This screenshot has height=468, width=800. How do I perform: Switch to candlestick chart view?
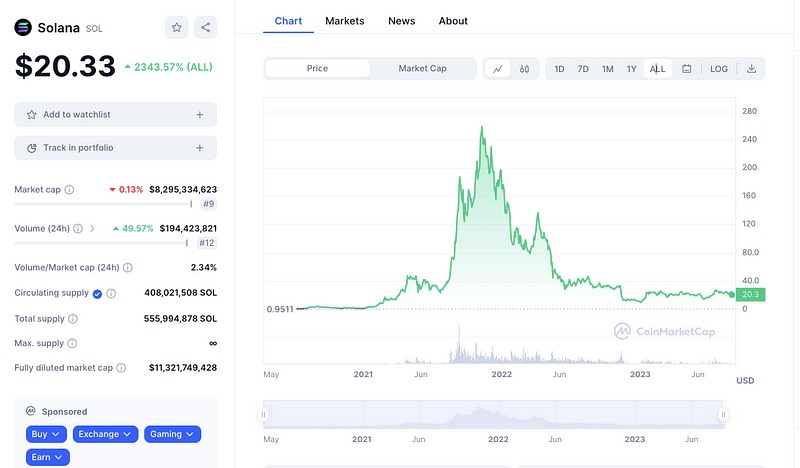click(x=524, y=69)
